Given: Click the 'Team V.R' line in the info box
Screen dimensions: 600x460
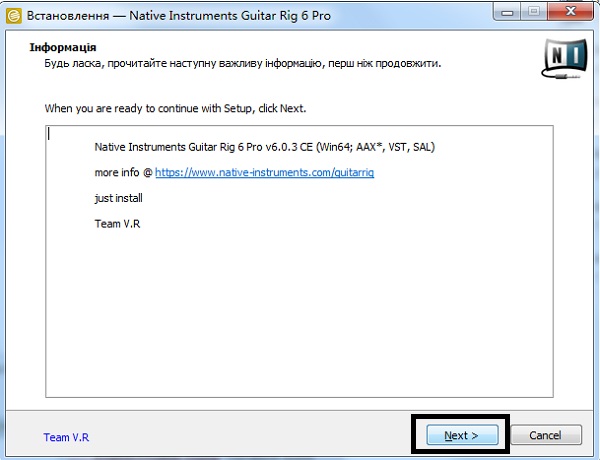Looking at the screenshot, I should (117, 223).
